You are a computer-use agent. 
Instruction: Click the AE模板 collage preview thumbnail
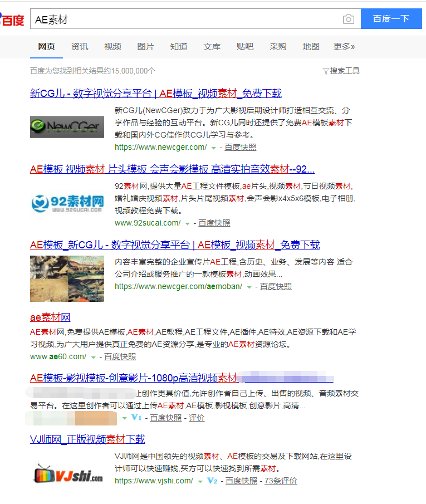[x=67, y=278]
